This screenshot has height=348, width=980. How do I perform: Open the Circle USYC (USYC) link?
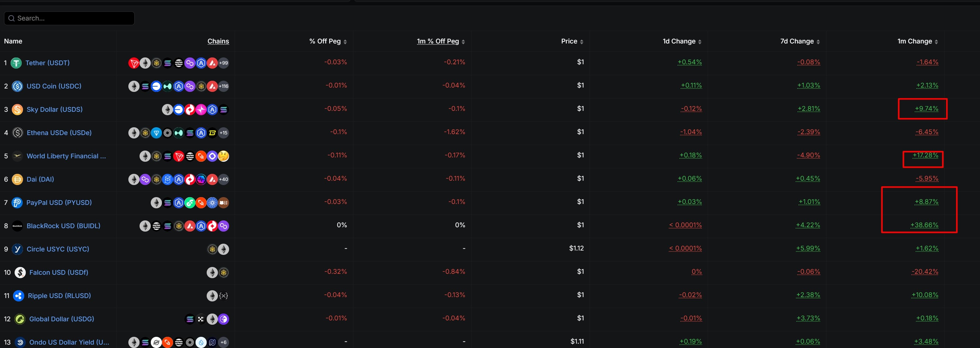click(58, 249)
